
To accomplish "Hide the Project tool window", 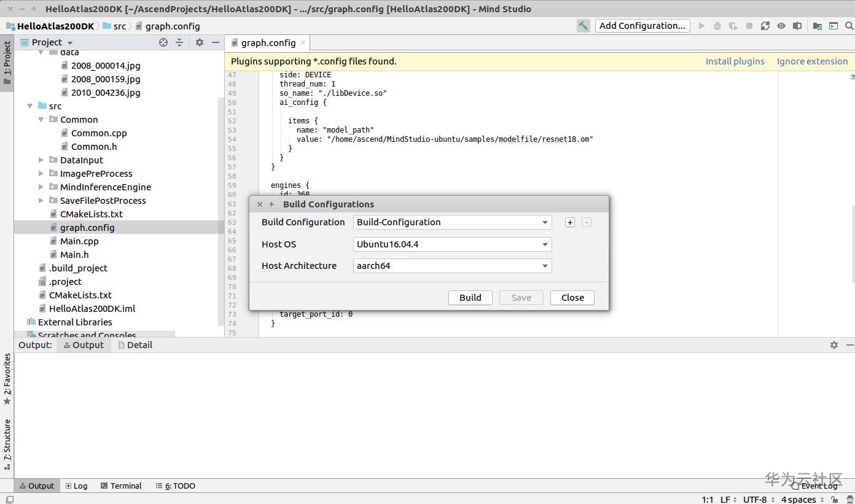I will (216, 42).
